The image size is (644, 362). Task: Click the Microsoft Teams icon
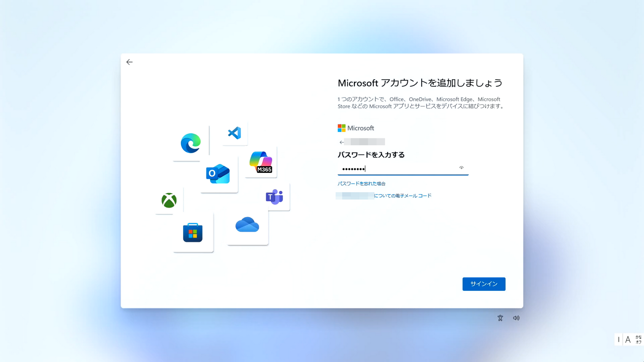(x=274, y=197)
